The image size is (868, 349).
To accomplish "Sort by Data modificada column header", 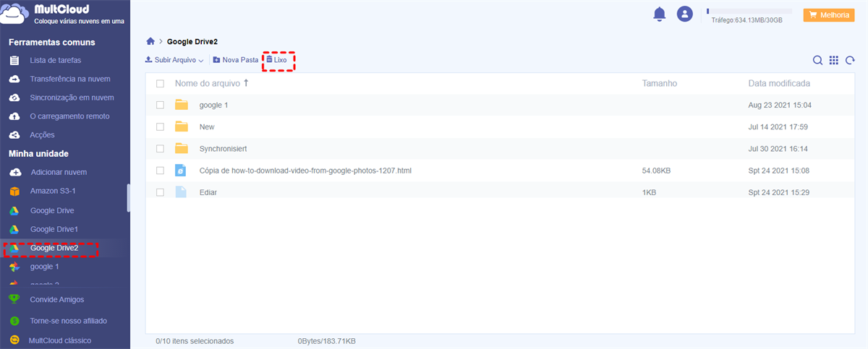I will [779, 83].
